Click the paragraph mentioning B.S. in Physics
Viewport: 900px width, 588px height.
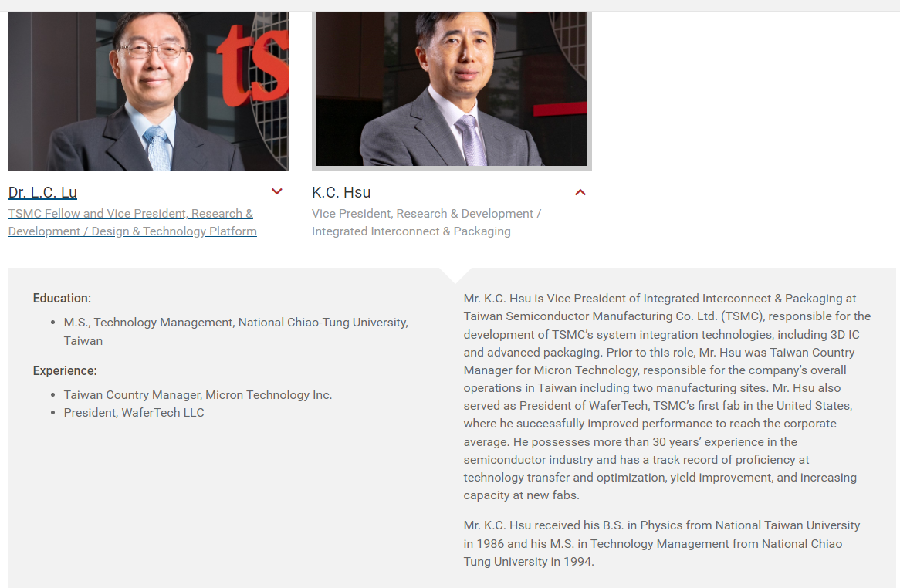point(661,543)
